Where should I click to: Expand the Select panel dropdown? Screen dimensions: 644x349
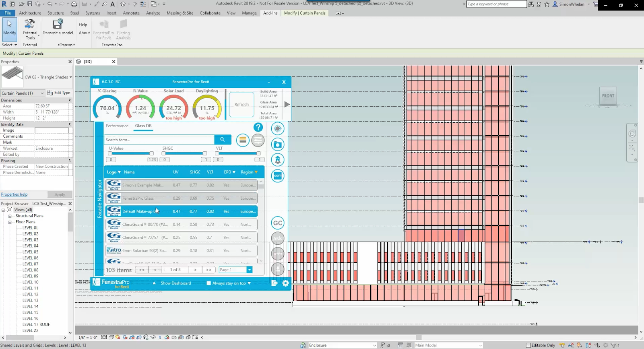click(10, 45)
